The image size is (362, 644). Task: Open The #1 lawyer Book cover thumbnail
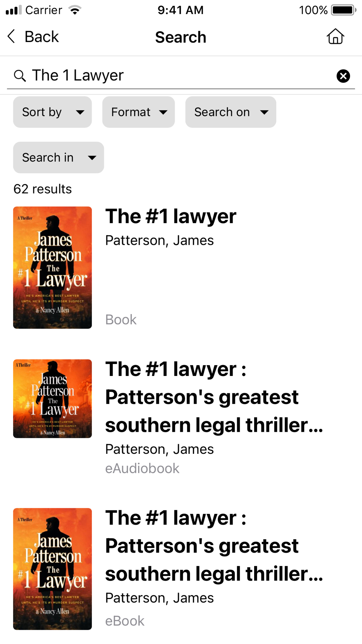click(52, 268)
